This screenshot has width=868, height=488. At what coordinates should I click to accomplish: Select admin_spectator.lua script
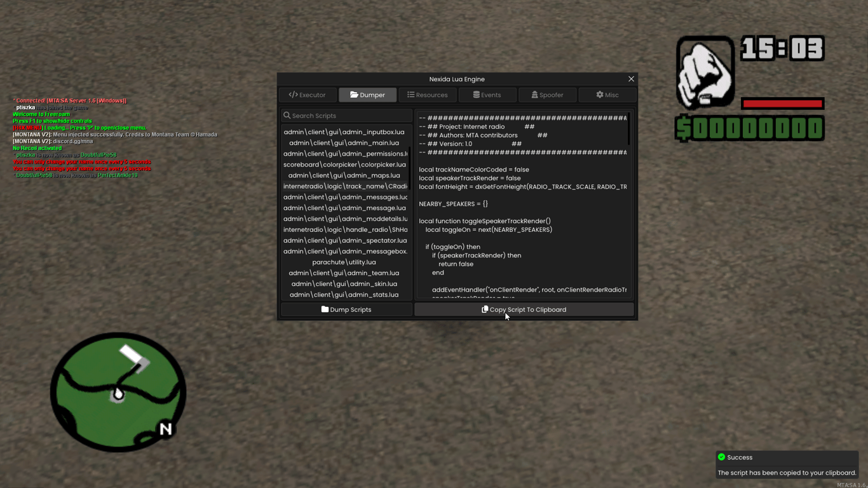(344, 240)
